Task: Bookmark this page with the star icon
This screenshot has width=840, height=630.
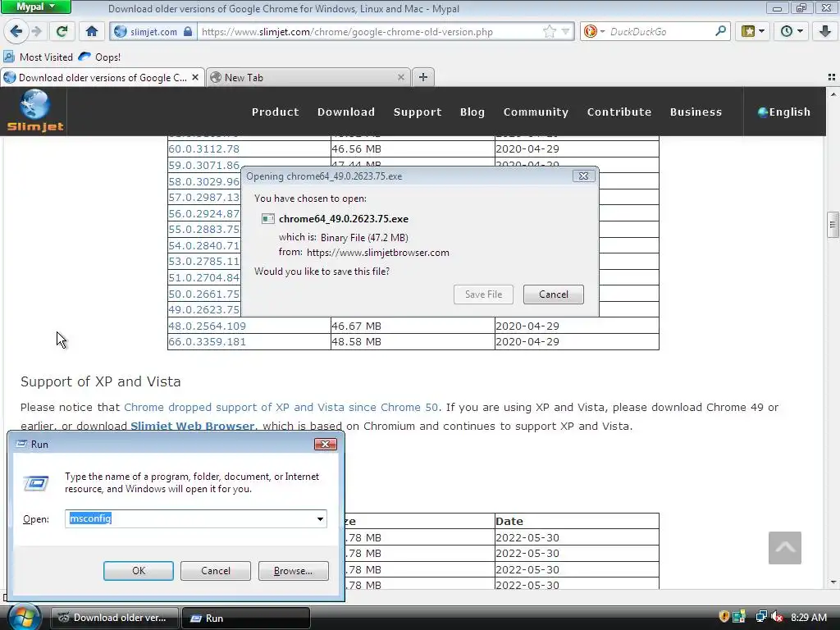Action: click(x=550, y=32)
